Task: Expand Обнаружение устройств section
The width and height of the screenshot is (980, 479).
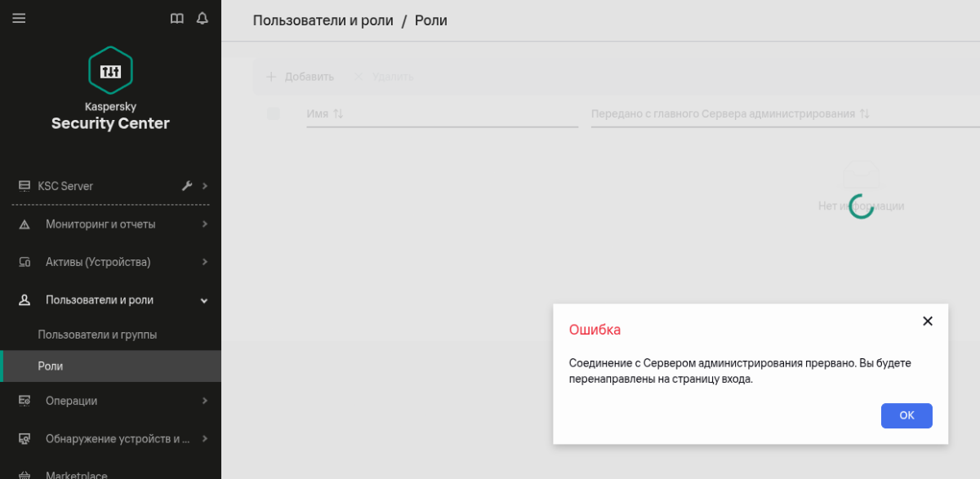Action: (x=205, y=439)
